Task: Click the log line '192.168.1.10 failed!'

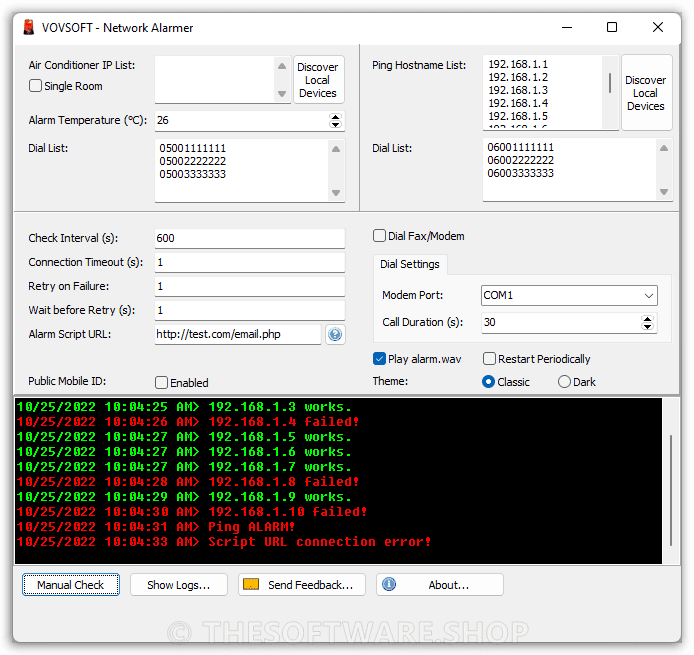Action: point(192,512)
